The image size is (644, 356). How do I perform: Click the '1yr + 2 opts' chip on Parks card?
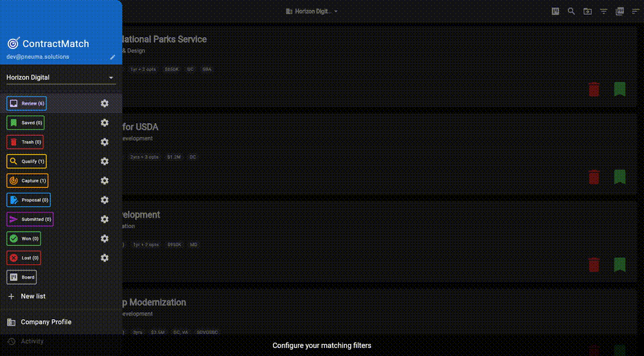(143, 69)
